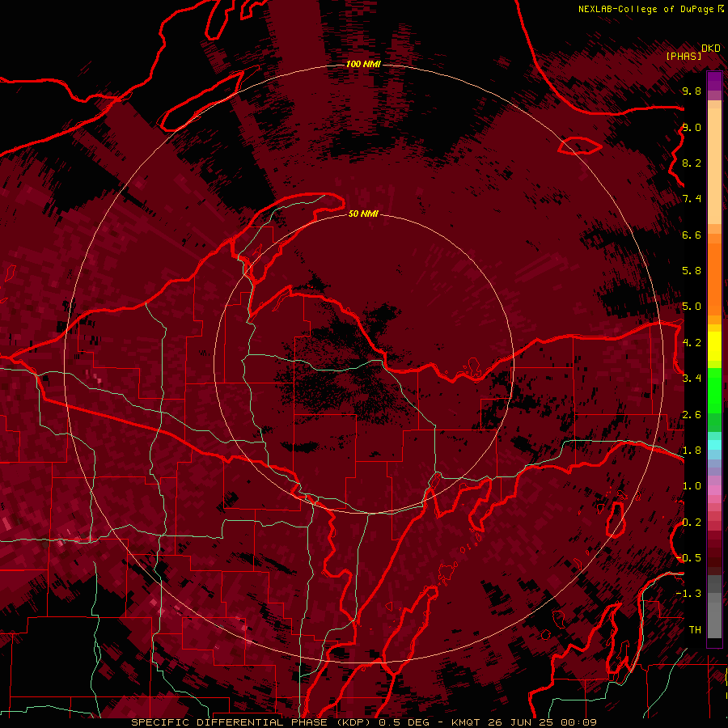Click the 1.8 scale value
728x728 pixels.
click(x=692, y=451)
